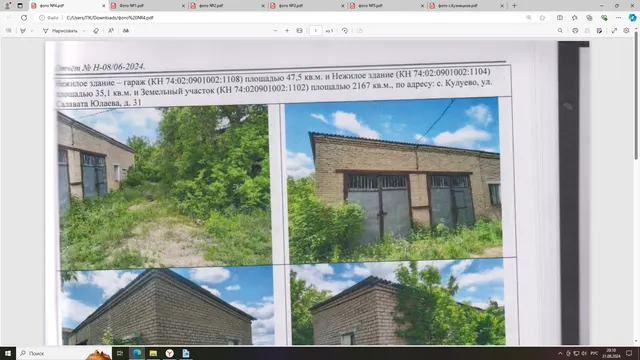Open a new browser tab

514,6
